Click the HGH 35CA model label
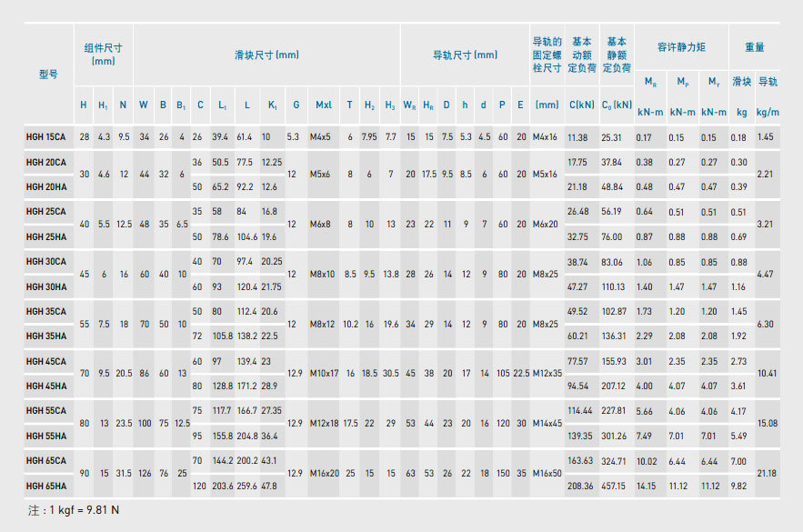This screenshot has height=532, width=803. pos(46,312)
